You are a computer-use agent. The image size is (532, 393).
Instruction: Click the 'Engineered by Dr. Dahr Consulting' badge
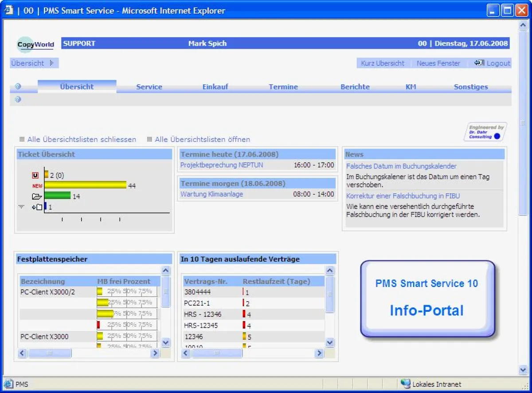(485, 132)
